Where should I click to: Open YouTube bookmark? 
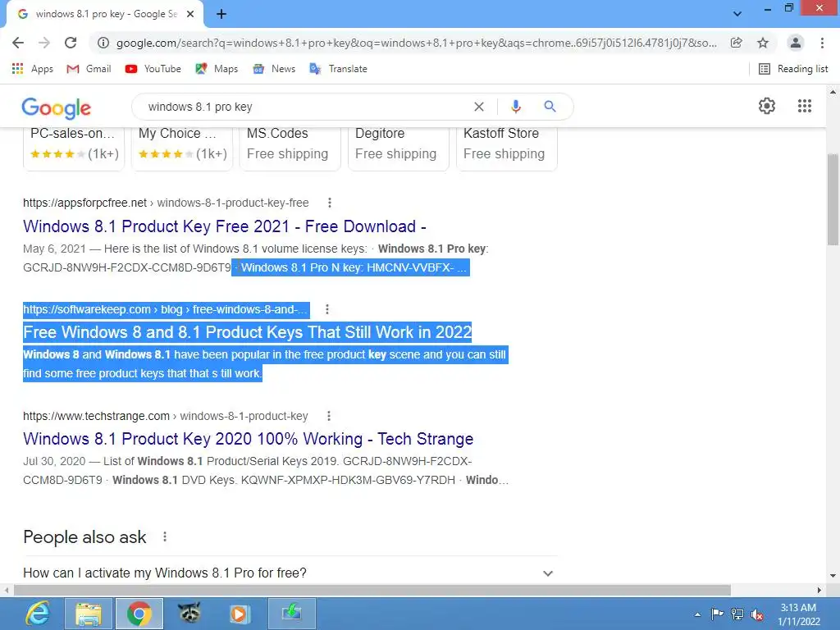coord(153,69)
